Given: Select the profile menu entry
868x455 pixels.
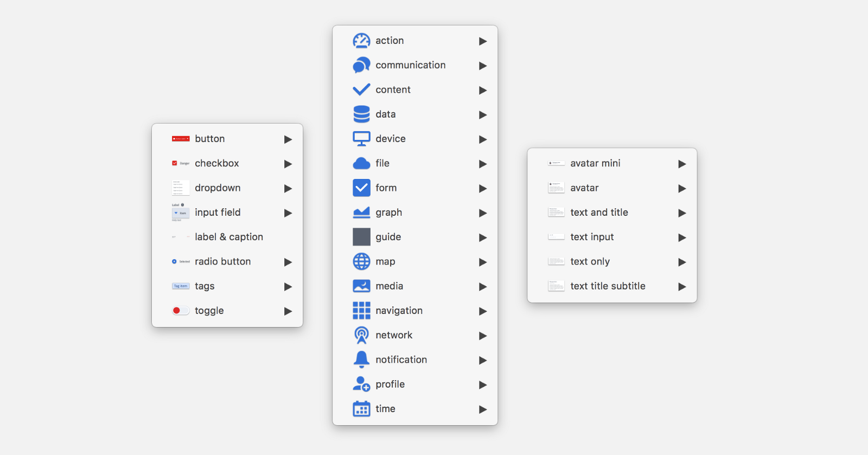Looking at the screenshot, I should coord(390,384).
